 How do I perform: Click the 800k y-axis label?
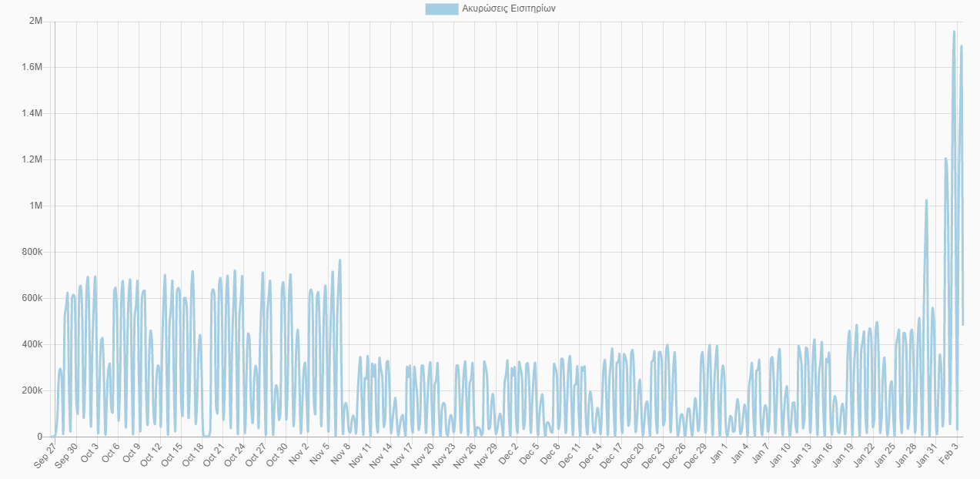tap(31, 252)
